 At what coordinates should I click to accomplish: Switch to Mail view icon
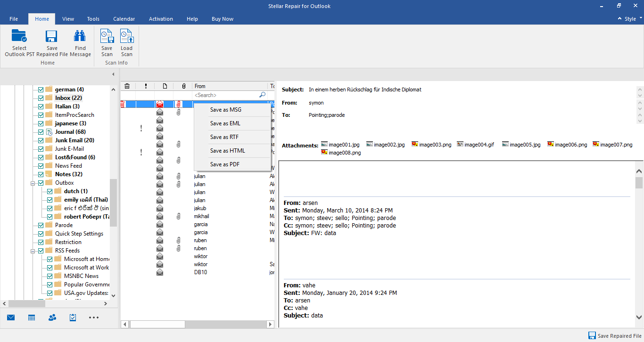click(x=11, y=318)
